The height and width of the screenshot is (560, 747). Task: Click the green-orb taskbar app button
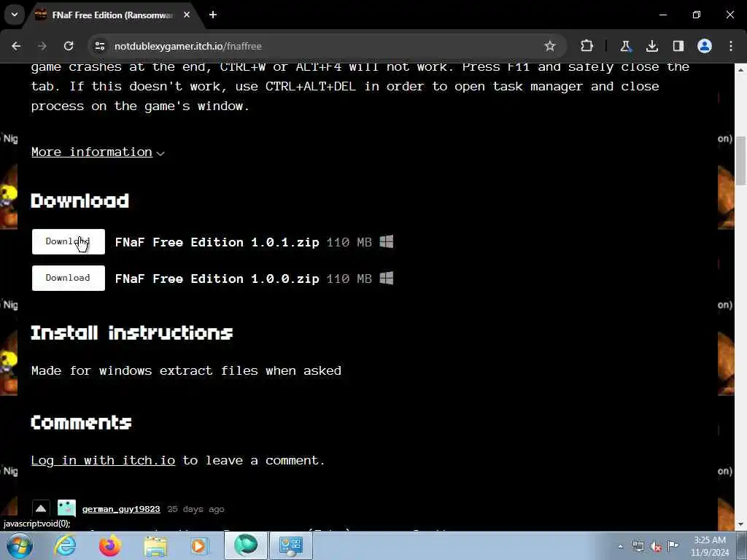click(245, 545)
